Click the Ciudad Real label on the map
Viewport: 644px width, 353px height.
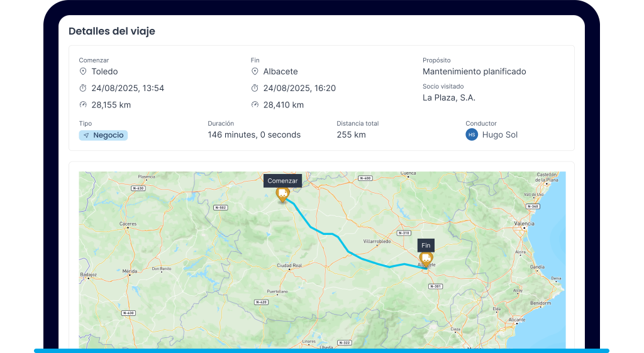tap(289, 266)
